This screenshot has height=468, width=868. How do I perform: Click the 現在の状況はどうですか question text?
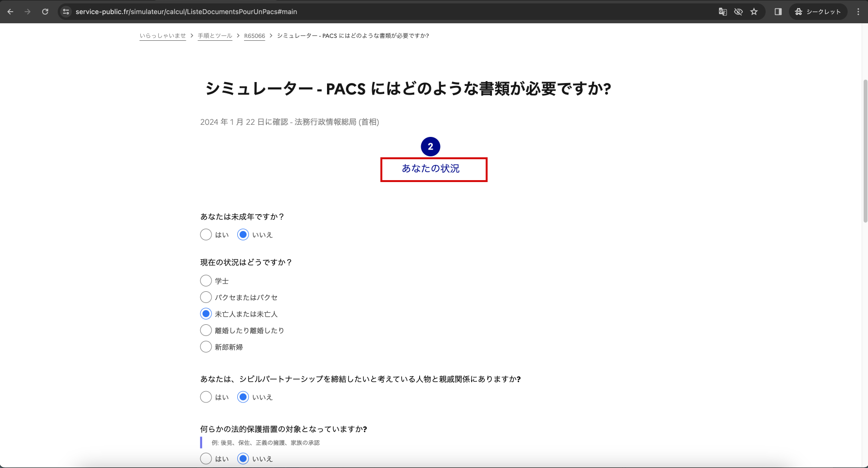[x=246, y=263]
